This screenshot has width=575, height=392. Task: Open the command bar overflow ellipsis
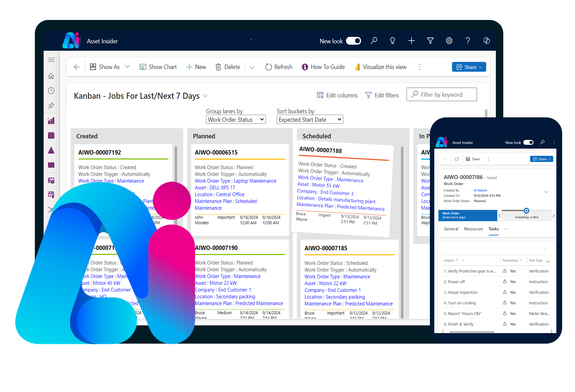(x=420, y=67)
